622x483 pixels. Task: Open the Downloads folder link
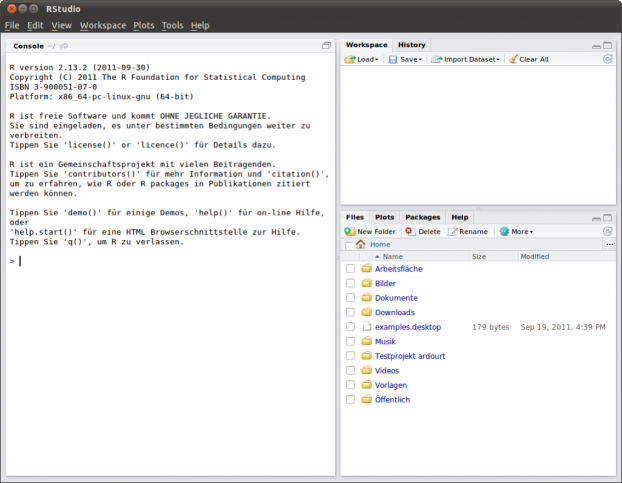pos(395,312)
